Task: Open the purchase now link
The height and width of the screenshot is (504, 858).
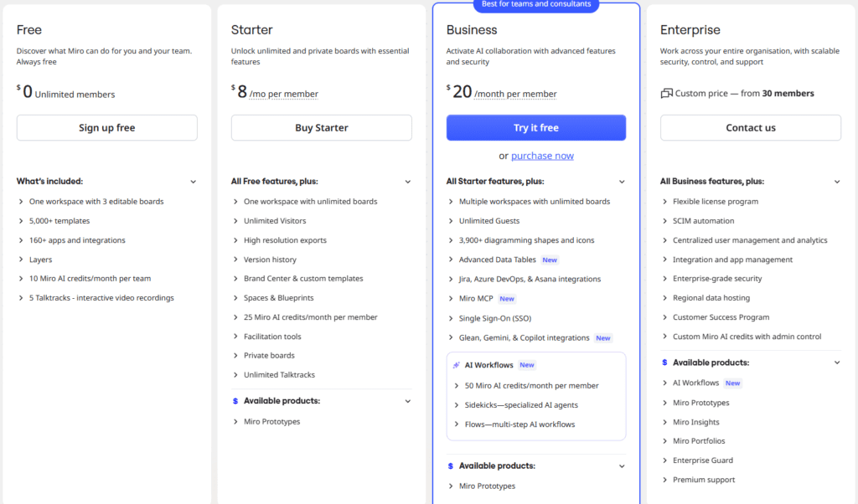Action: [x=542, y=156]
